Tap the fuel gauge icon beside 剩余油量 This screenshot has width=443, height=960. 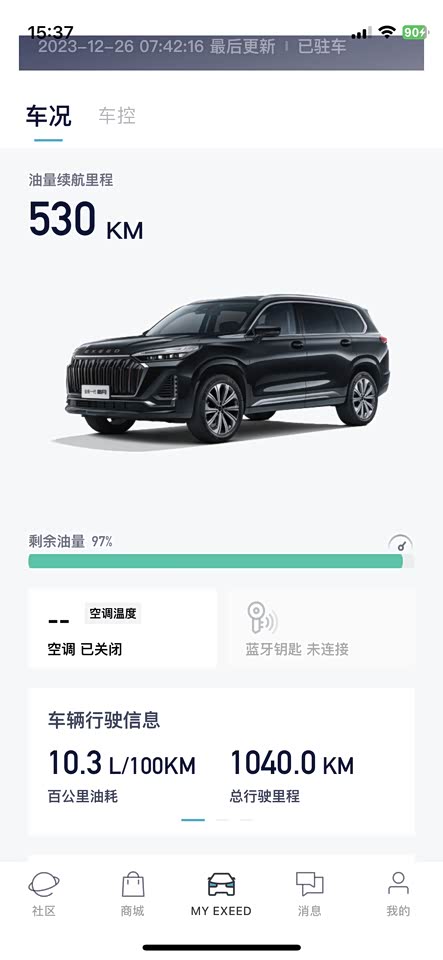(400, 543)
